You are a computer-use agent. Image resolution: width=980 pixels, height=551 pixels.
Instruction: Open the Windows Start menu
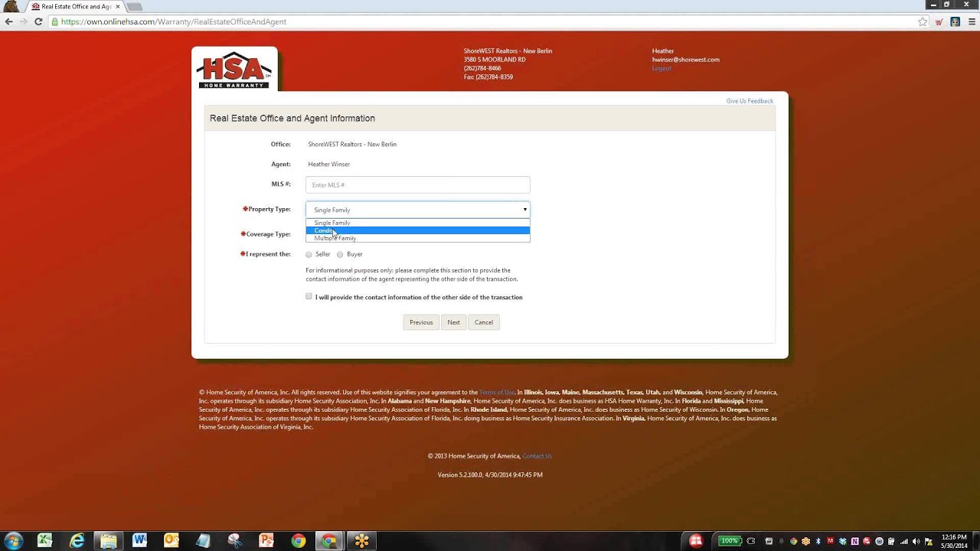pos(13,540)
